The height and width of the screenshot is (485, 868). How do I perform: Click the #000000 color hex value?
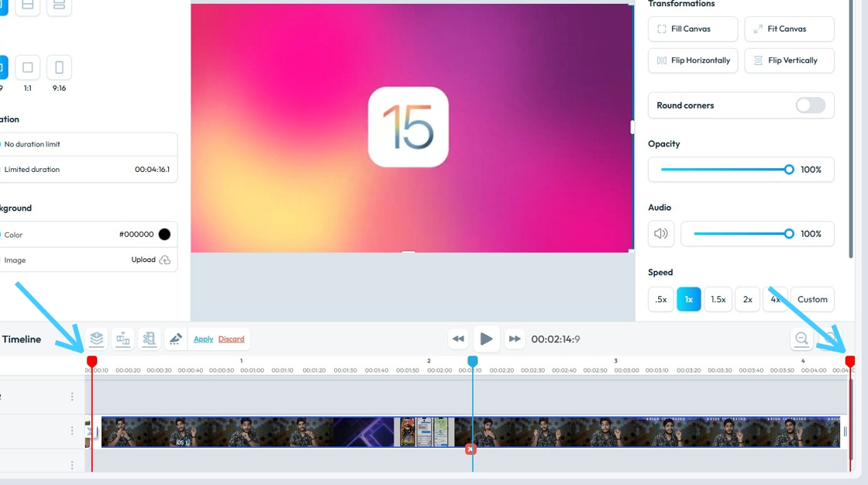(x=136, y=234)
